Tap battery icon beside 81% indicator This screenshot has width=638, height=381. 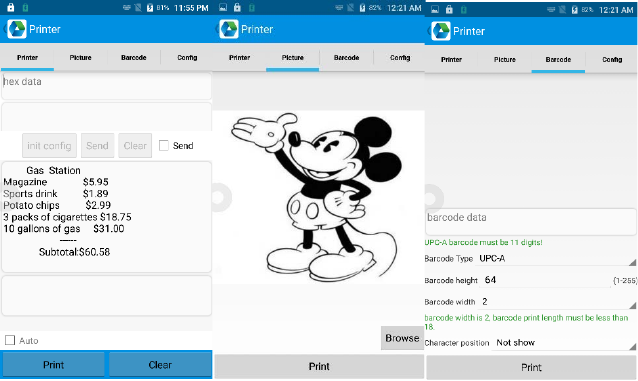coord(150,8)
